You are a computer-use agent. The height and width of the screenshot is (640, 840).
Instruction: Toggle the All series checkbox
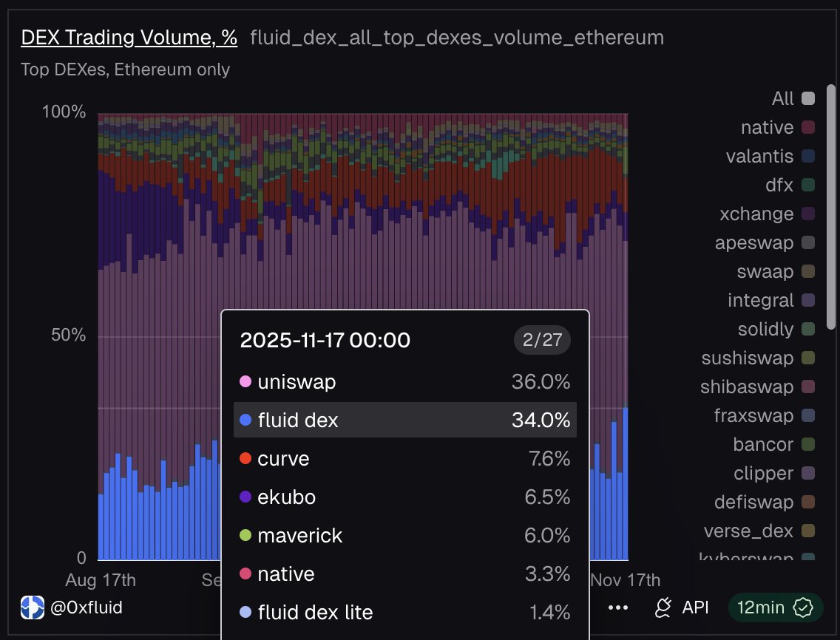click(807, 98)
